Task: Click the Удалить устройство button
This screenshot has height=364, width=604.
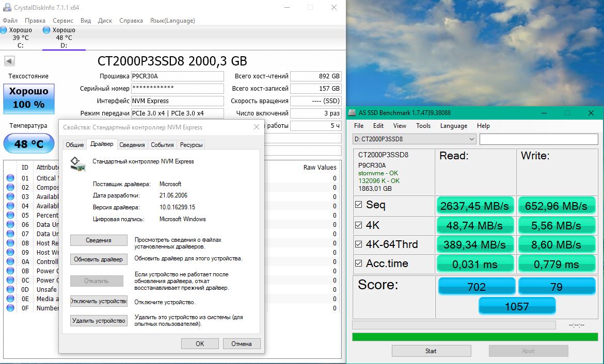Action: [99, 321]
